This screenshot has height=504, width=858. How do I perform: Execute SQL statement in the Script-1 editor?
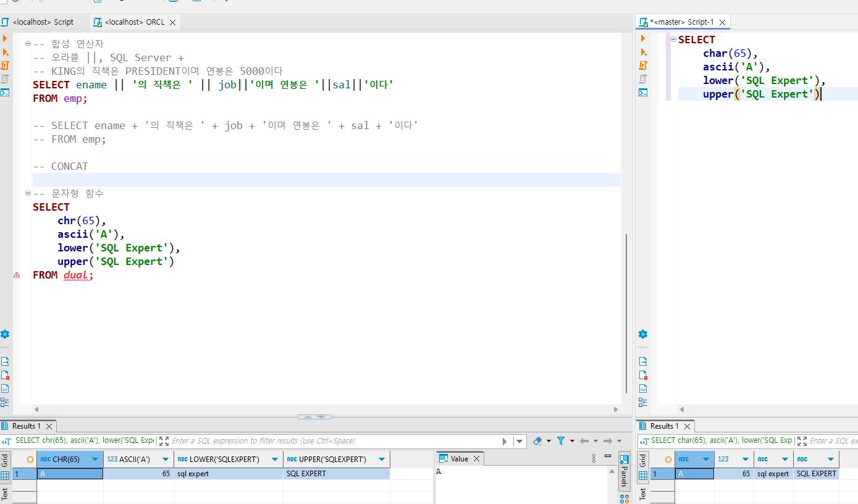coord(643,39)
